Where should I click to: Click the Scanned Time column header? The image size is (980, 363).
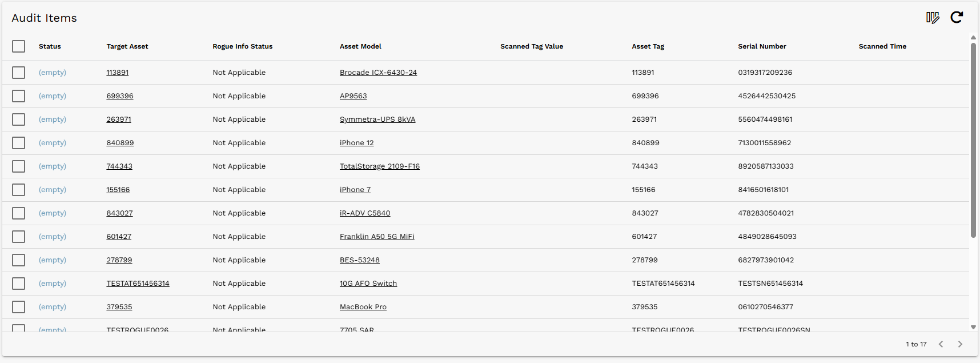(x=882, y=46)
